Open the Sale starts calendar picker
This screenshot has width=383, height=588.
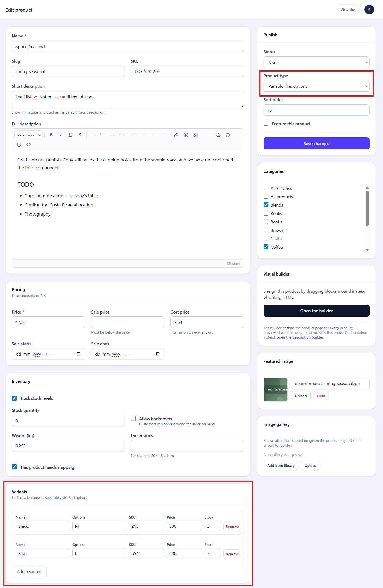point(78,354)
